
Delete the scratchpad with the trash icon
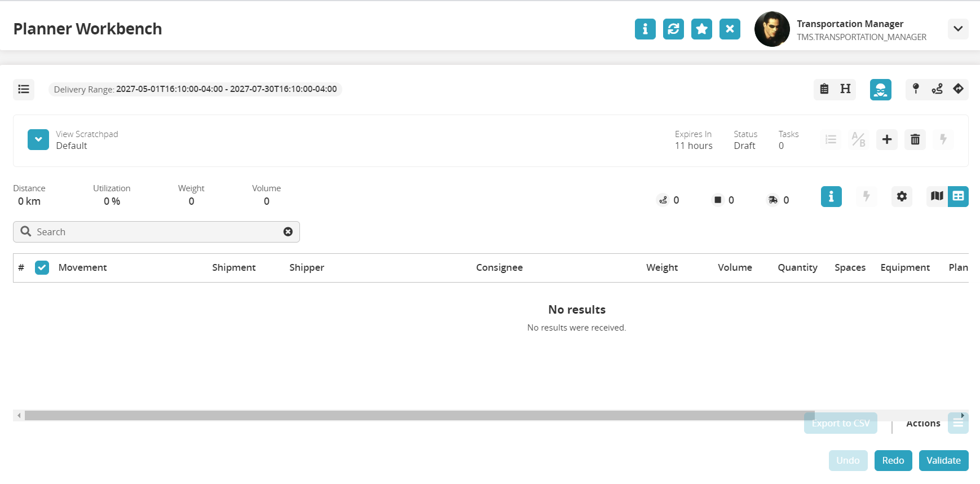point(915,139)
